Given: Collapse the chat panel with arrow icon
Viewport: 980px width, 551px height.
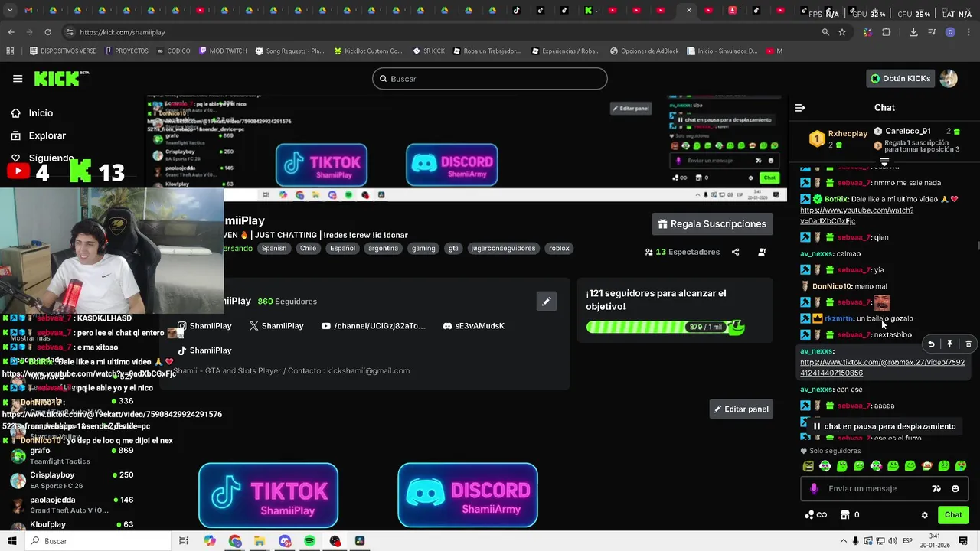Looking at the screenshot, I should point(800,108).
